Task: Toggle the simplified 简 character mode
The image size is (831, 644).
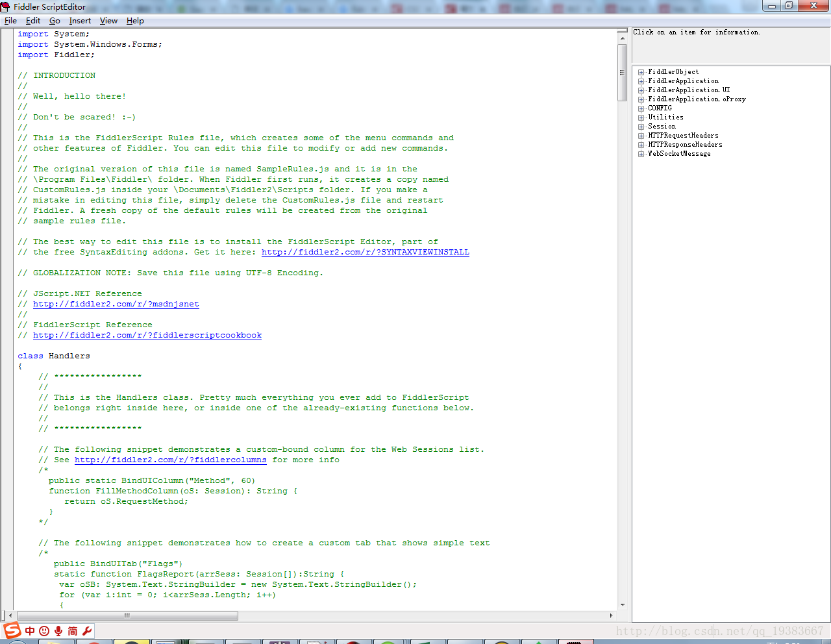Action: click(73, 631)
